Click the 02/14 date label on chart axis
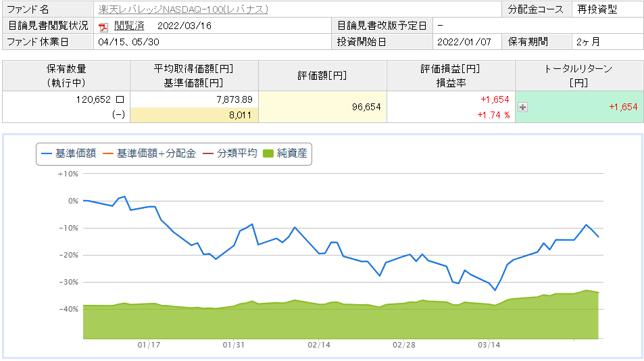 pyautogui.click(x=319, y=345)
